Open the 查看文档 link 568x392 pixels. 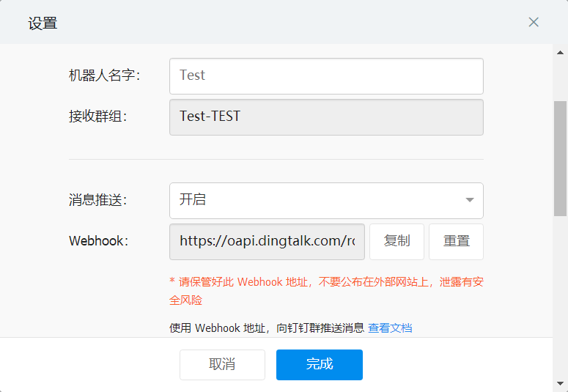[390, 328]
